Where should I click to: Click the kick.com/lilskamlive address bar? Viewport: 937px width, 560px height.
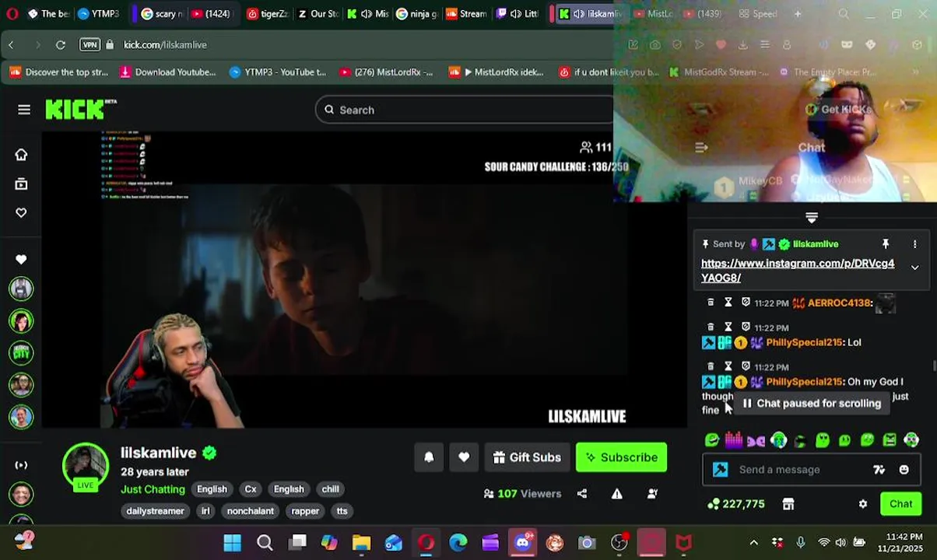click(165, 45)
